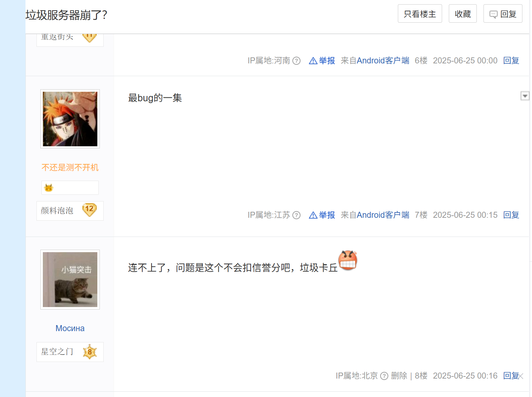Delete the 8楼 post via 删除

point(399,376)
